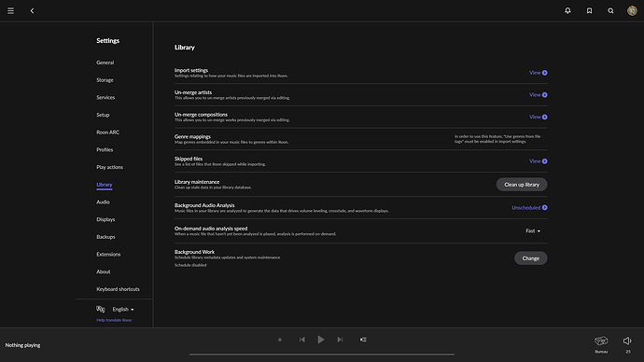Open the Bureau zone selector icon
Viewport: 644px width, 362px height.
pyautogui.click(x=601, y=341)
